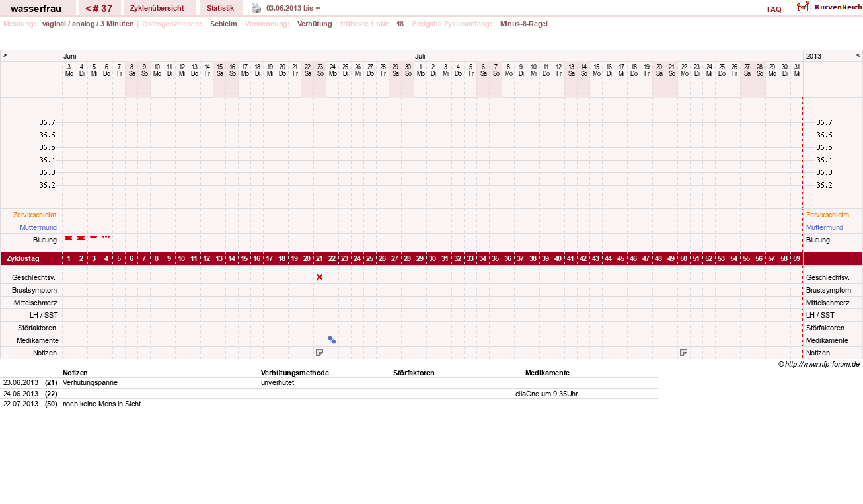Open the note icon on cycle day 50
The image size is (863, 504).
(x=684, y=353)
